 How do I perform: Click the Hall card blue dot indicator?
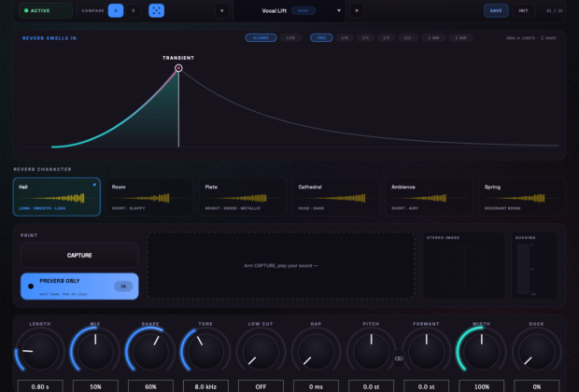click(94, 185)
